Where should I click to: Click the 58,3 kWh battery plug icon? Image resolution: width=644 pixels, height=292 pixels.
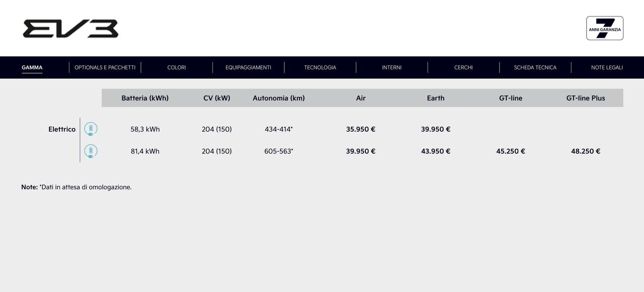[x=91, y=129]
